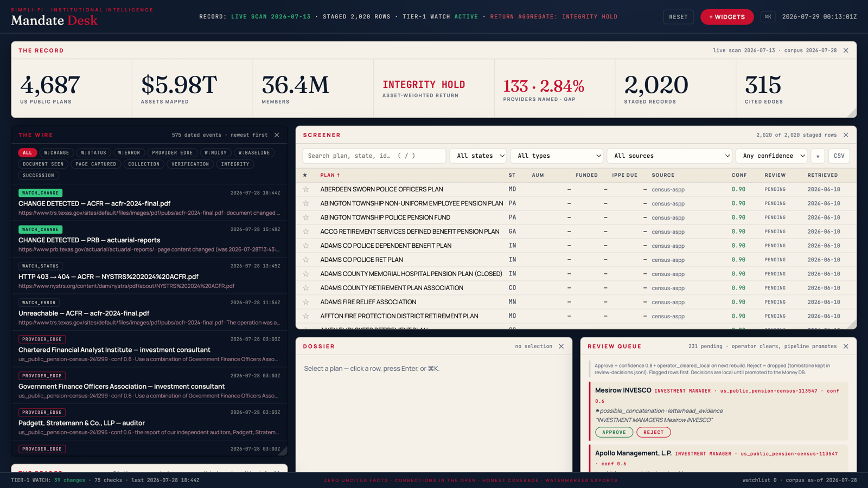The width and height of the screenshot is (868, 488).
Task: Select the 36.4M members metric tile
Action: (x=313, y=88)
